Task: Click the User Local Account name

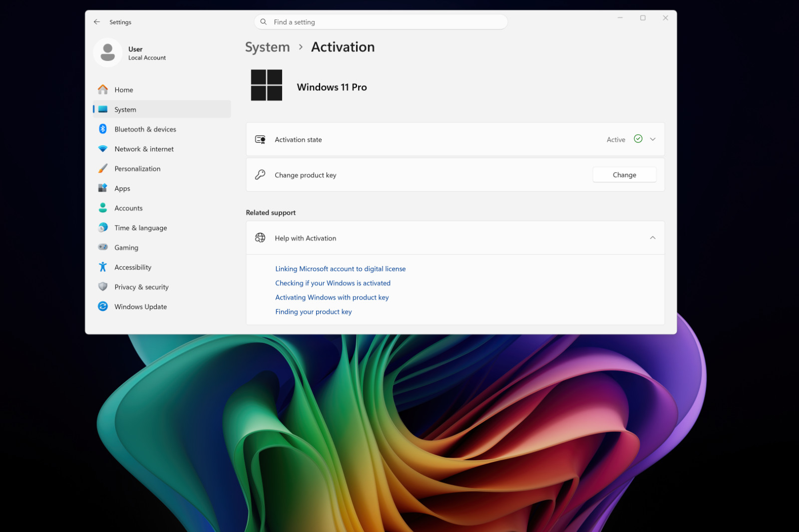Action: click(x=147, y=53)
